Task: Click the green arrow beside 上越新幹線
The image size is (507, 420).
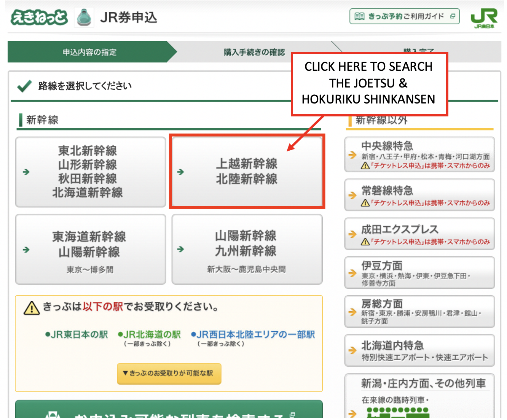Action: pos(181,172)
